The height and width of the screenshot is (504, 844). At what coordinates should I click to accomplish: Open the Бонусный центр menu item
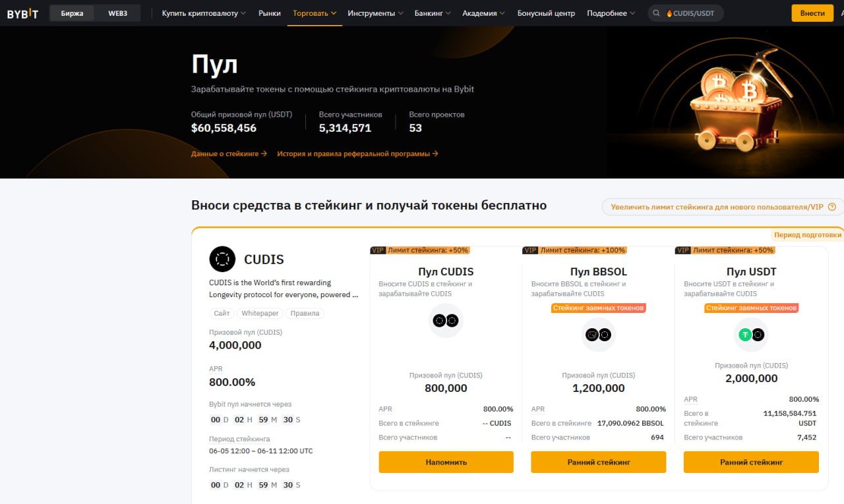point(546,13)
